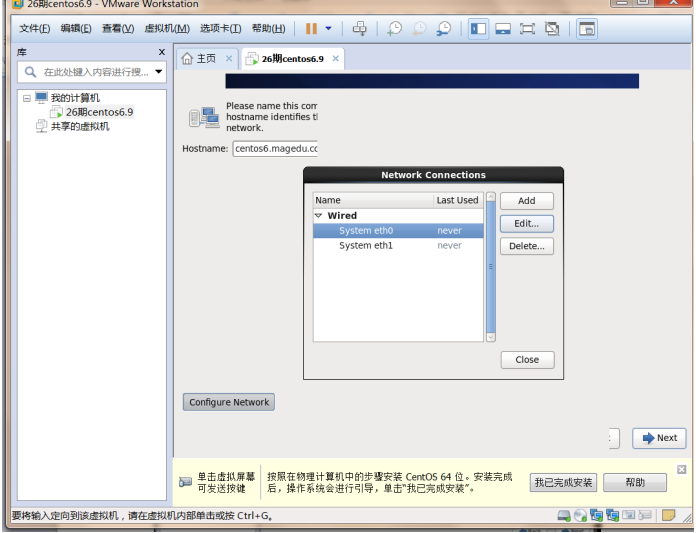Viewport: 696px width, 533px height.
Task: Select 26期centos6.9 in the library tree
Action: [99, 112]
